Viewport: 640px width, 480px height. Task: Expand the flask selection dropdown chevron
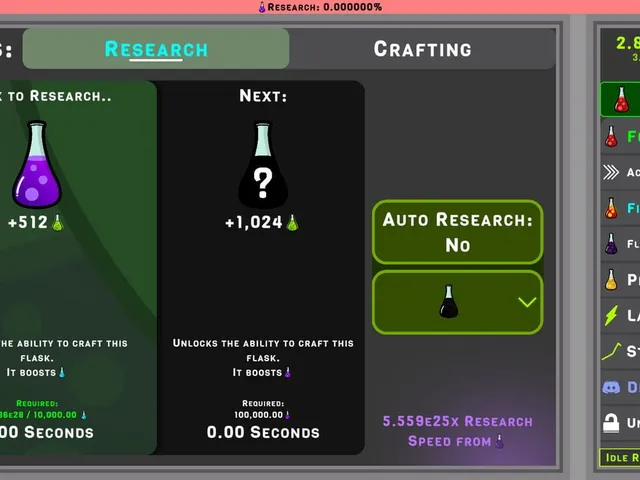(x=527, y=302)
